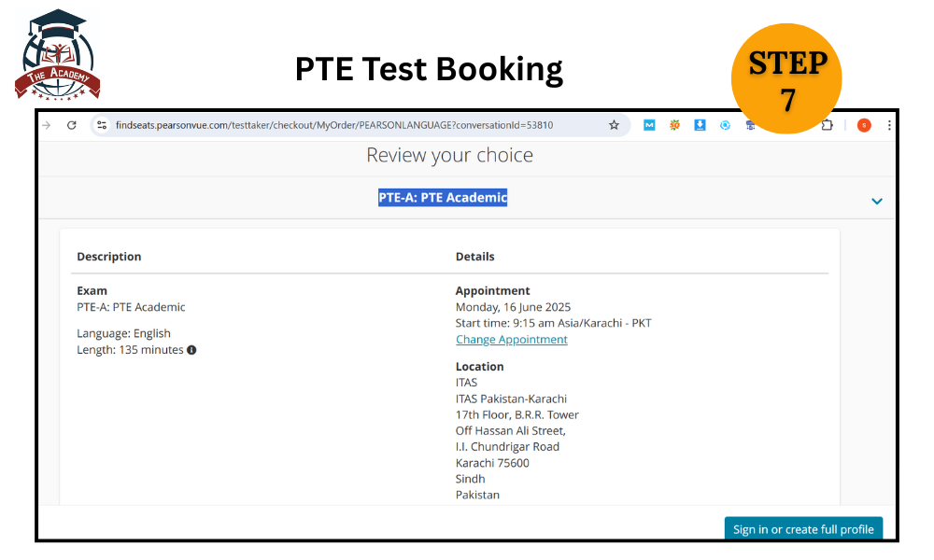The width and height of the screenshot is (934, 560).
Task: Click the ITAS Pakistan-Karachi location line
Action: click(511, 399)
